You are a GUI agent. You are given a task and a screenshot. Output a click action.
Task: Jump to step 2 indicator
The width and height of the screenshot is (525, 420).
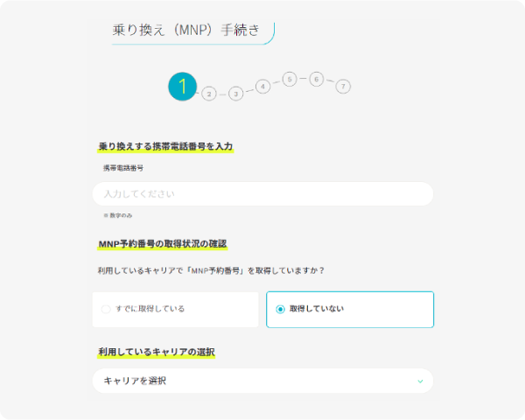coord(208,94)
